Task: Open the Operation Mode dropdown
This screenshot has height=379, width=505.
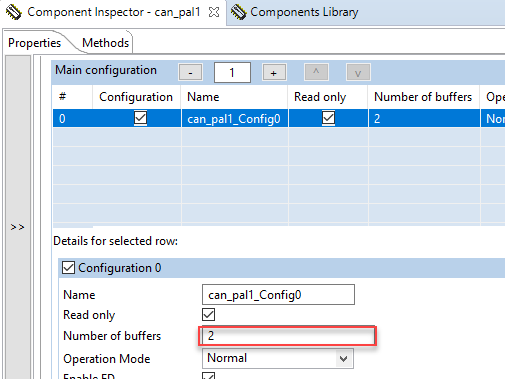Action: coord(278,358)
